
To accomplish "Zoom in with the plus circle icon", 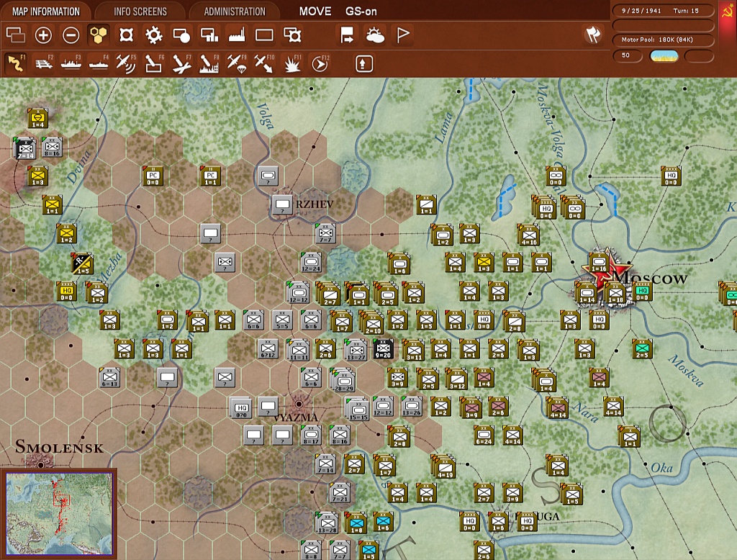I will [43, 35].
